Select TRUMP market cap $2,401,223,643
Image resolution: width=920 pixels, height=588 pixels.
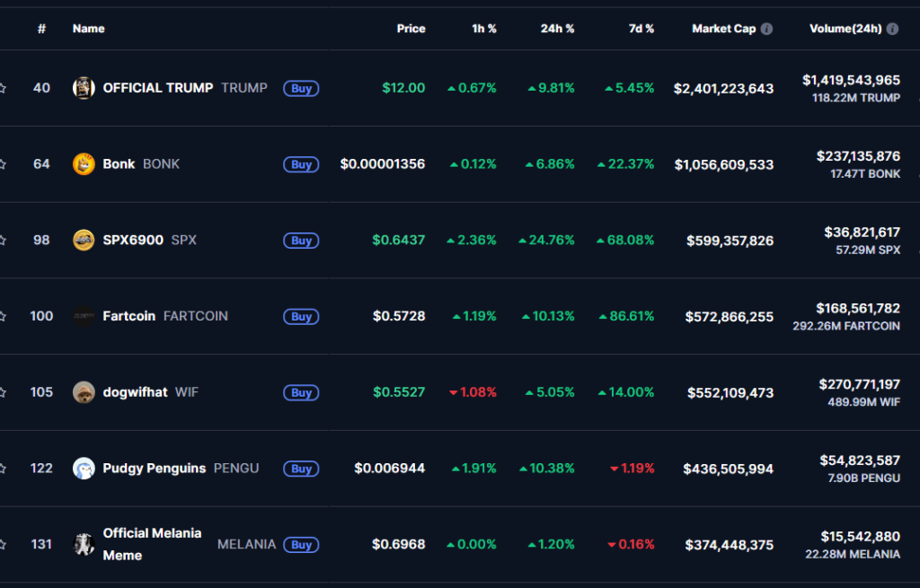click(x=723, y=89)
